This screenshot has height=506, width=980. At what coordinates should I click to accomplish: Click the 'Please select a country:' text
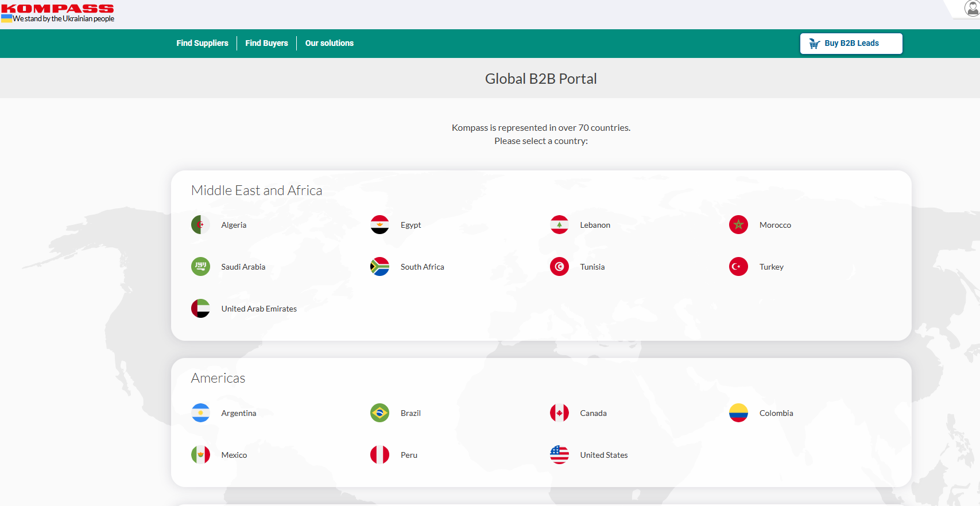click(x=541, y=141)
